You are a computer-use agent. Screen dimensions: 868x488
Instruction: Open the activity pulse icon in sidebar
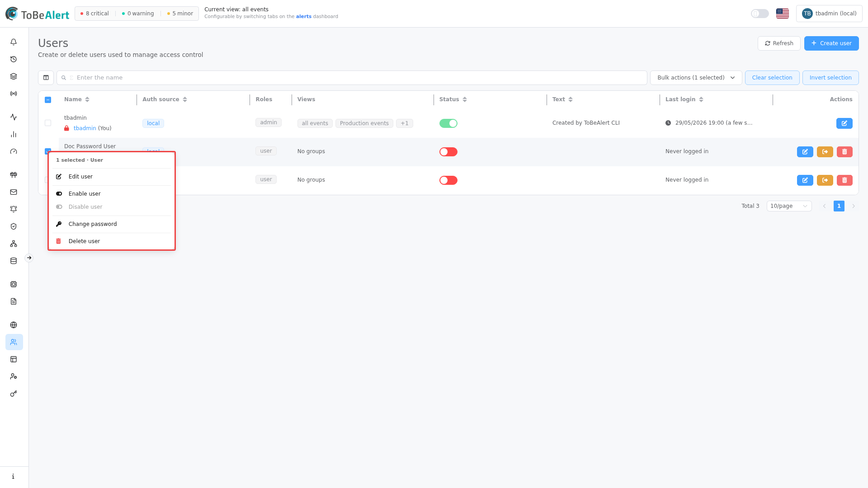click(14, 117)
